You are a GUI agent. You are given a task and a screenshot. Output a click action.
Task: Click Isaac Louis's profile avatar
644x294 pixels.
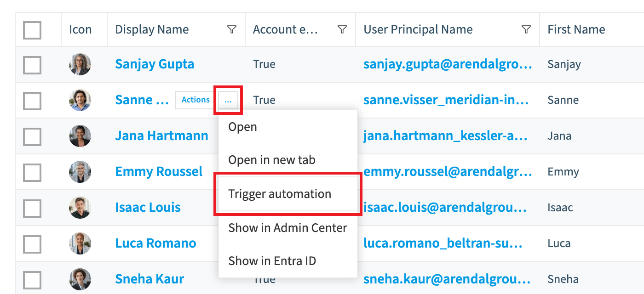[x=80, y=208]
